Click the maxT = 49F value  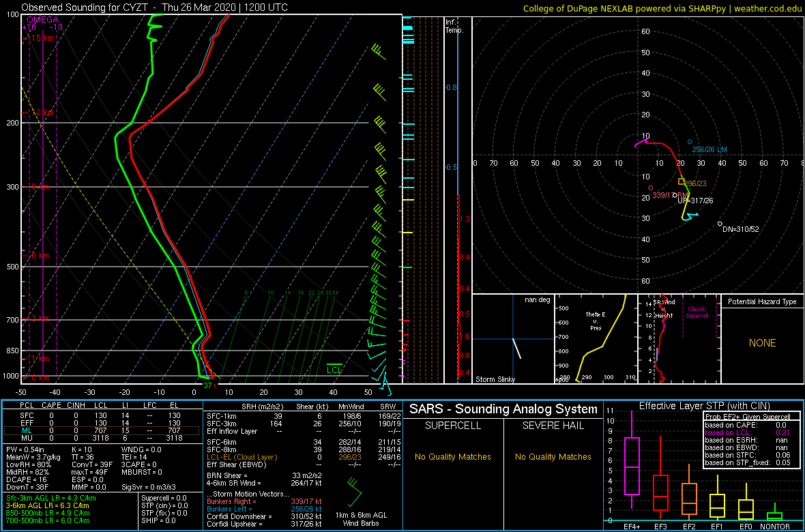pyautogui.click(x=91, y=472)
